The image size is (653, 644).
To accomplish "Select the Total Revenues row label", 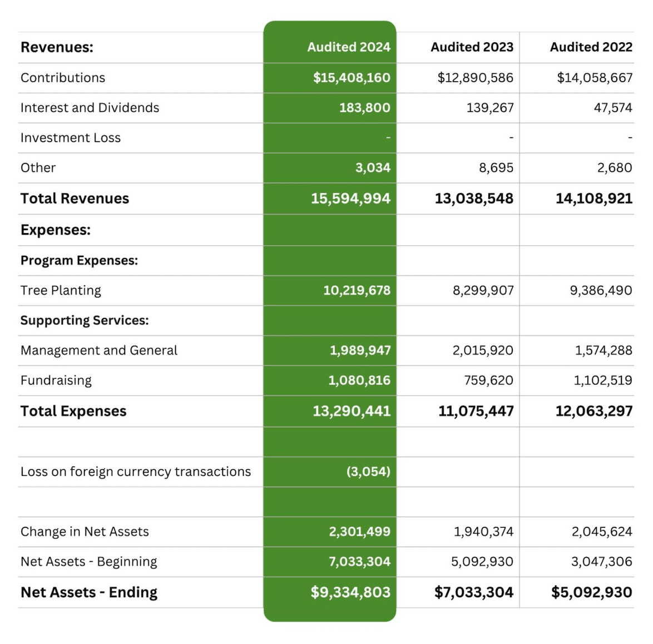I will [75, 199].
